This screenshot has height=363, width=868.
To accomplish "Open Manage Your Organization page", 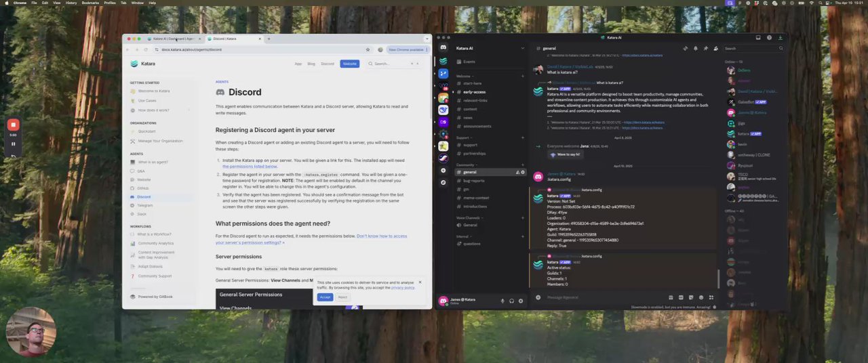I will 160,141.
